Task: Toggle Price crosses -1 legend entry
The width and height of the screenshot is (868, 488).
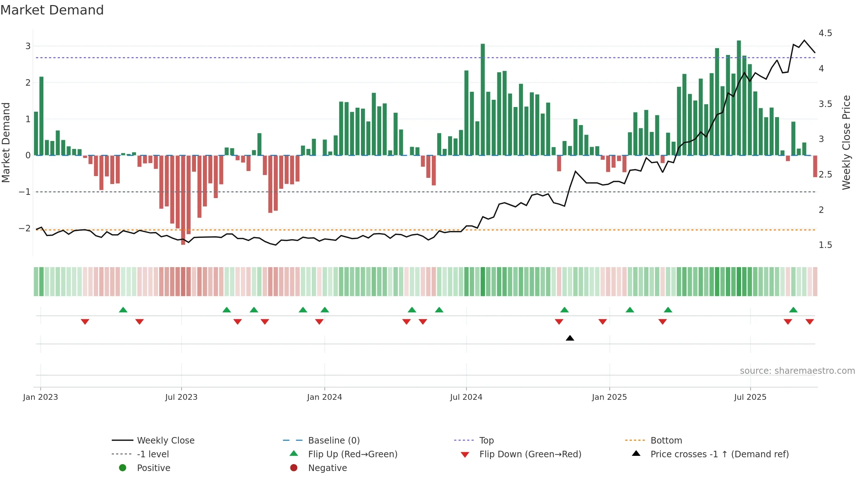Action: 710,454
